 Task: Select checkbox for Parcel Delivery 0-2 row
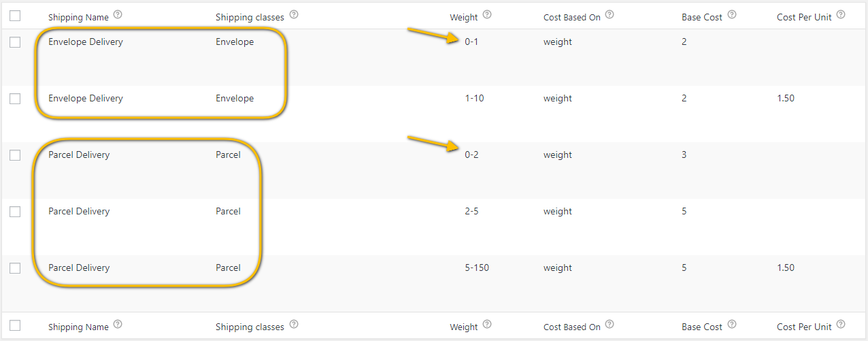15,155
